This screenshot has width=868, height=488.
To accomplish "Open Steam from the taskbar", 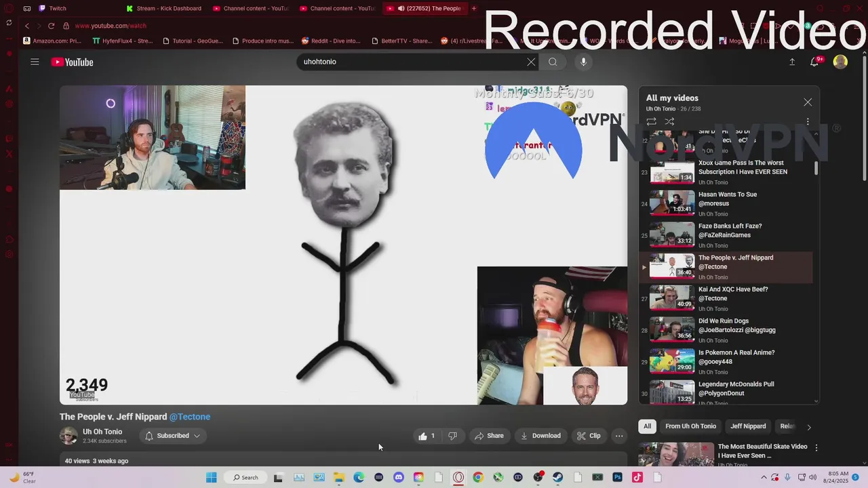I will pos(558,477).
